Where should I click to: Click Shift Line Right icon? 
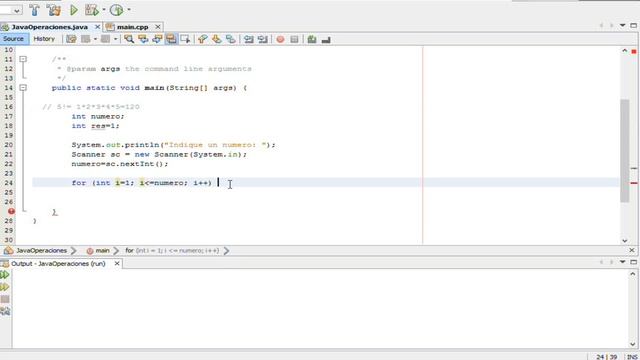click(262, 39)
